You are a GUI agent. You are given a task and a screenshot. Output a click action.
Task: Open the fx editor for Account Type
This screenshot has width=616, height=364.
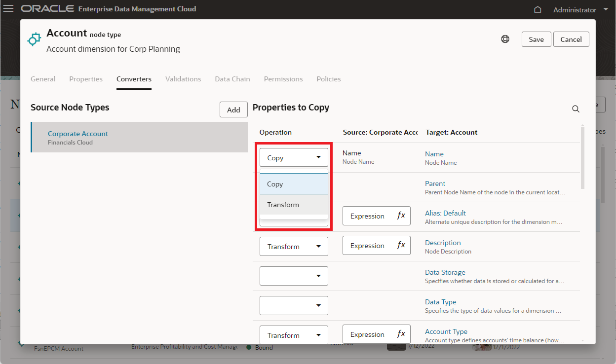[401, 334]
